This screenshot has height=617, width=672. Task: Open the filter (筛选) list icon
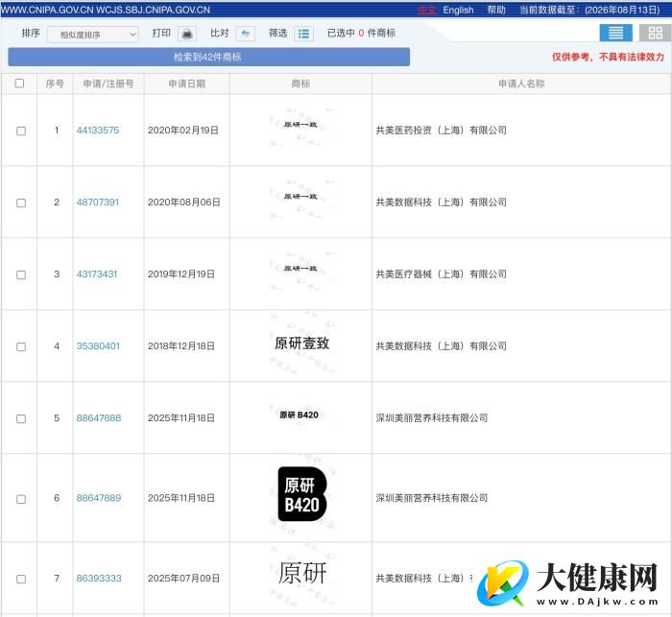[303, 34]
